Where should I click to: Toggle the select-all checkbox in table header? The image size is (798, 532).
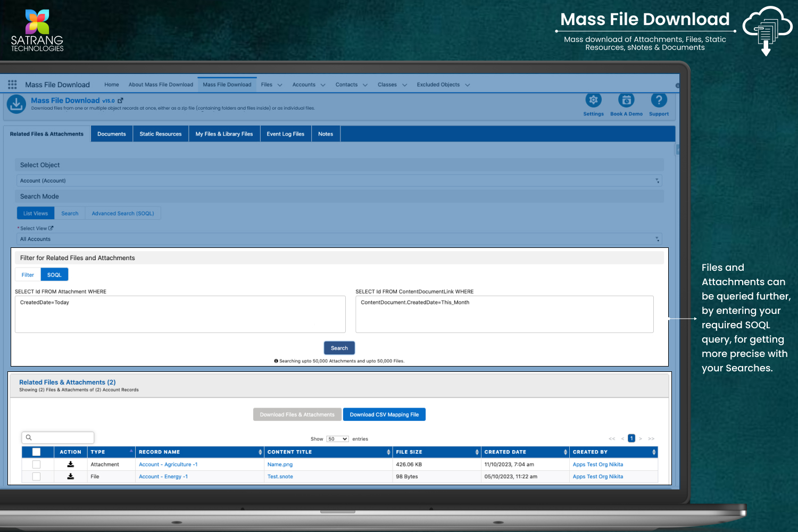point(36,452)
